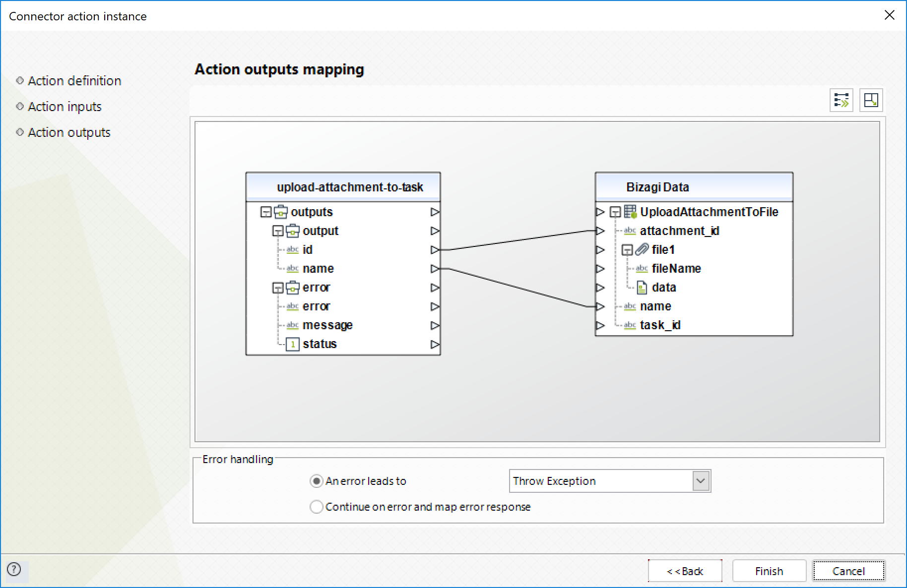
Task: Click the outputs folder icon
Action: pos(281,212)
